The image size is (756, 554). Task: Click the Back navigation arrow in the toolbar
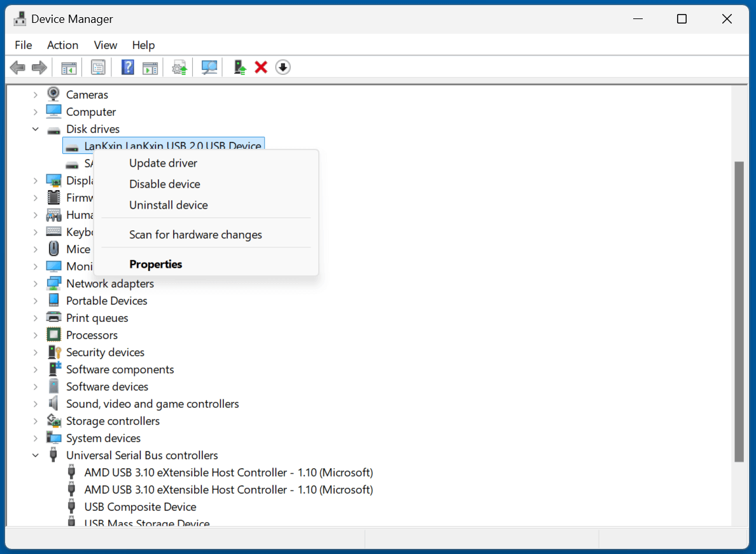[x=17, y=67]
